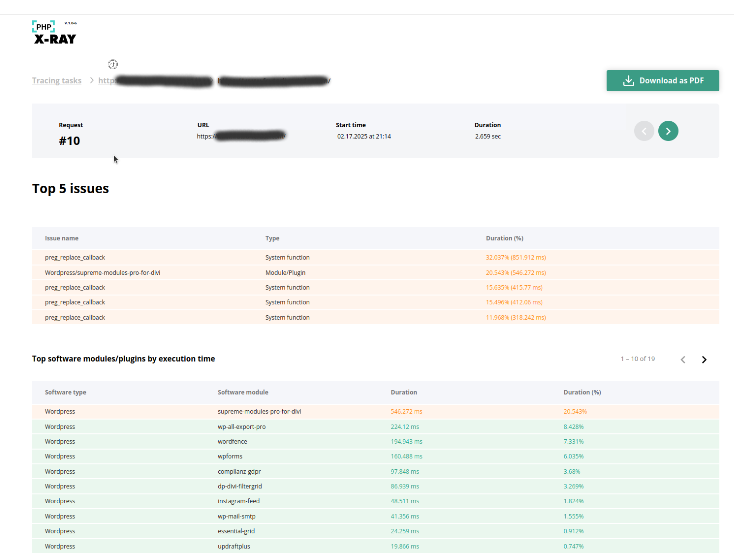This screenshot has height=560, width=734.
Task: Click the start time 02.17.2025 at 21:14
Action: pos(364,136)
